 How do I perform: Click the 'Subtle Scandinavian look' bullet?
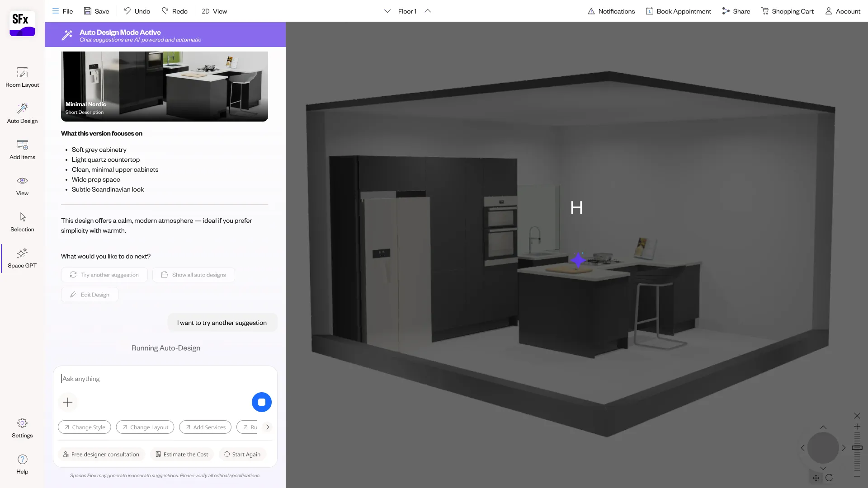point(108,189)
